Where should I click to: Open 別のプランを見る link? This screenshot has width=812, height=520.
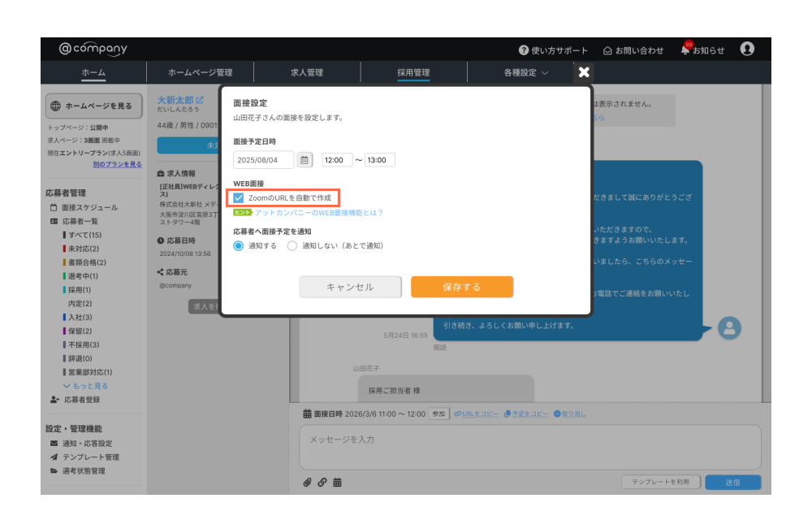(x=117, y=164)
